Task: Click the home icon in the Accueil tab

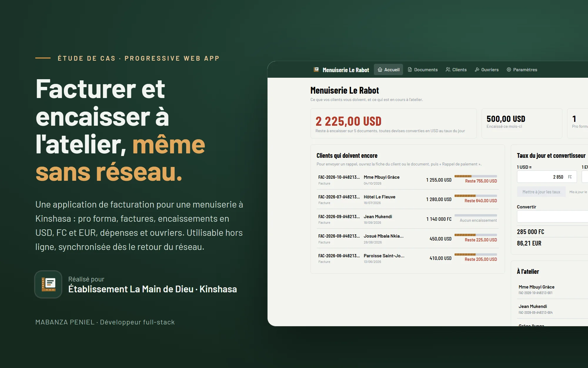Action: pyautogui.click(x=380, y=69)
